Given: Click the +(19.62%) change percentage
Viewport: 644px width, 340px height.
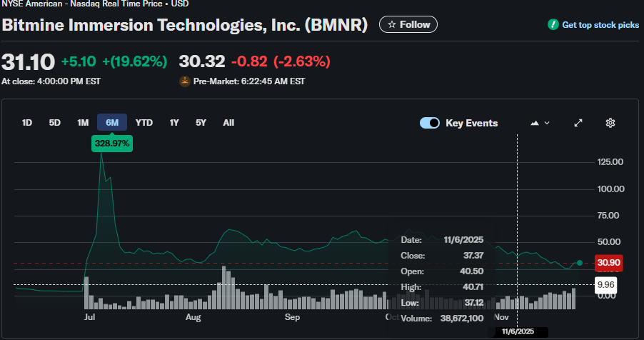Looking at the screenshot, I should tap(135, 61).
